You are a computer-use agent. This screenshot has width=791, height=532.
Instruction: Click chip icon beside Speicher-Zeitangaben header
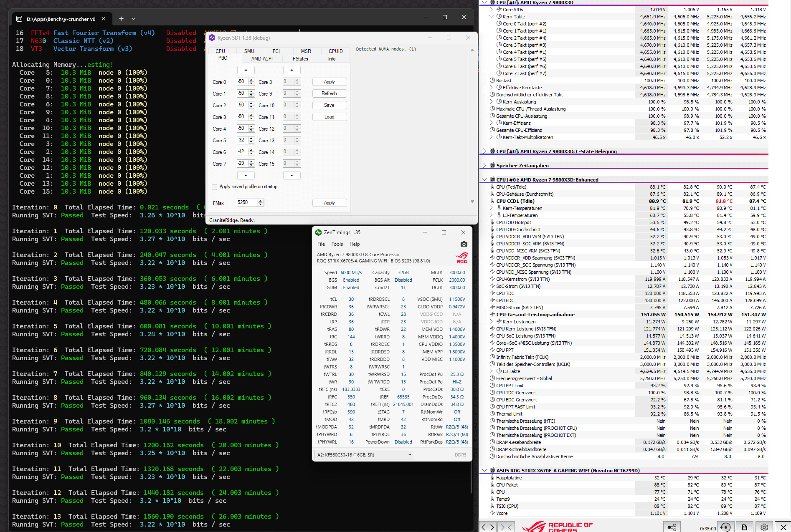pyautogui.click(x=492, y=165)
